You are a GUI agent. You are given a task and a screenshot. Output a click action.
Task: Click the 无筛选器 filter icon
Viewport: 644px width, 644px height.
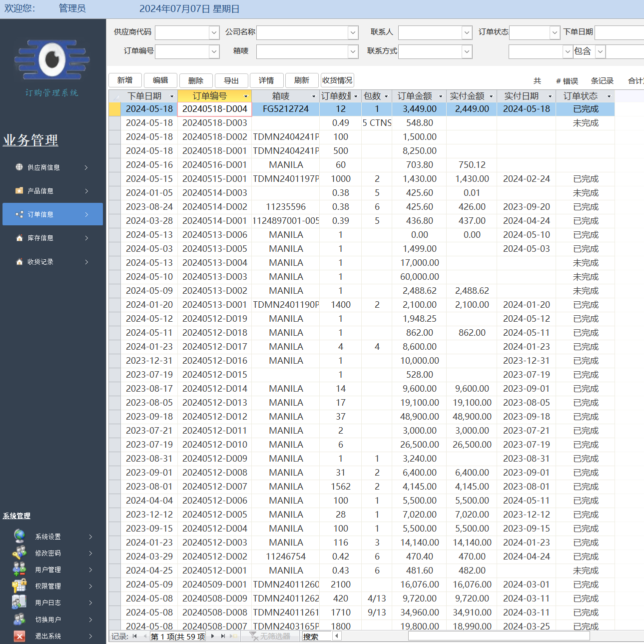(x=254, y=636)
